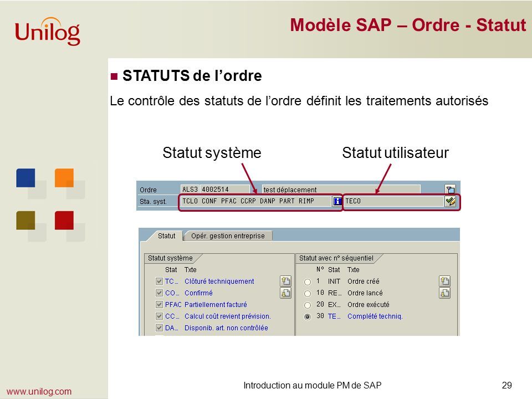This screenshot has width=532, height=399.
Task: Select the Ordre exécuté radio button
Action: pyautogui.click(x=308, y=305)
